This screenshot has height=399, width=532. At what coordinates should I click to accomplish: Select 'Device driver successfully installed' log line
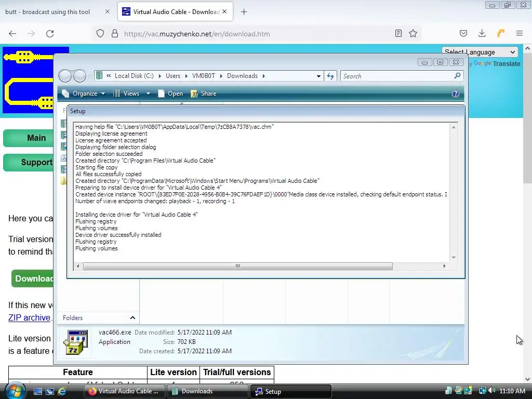pos(118,235)
